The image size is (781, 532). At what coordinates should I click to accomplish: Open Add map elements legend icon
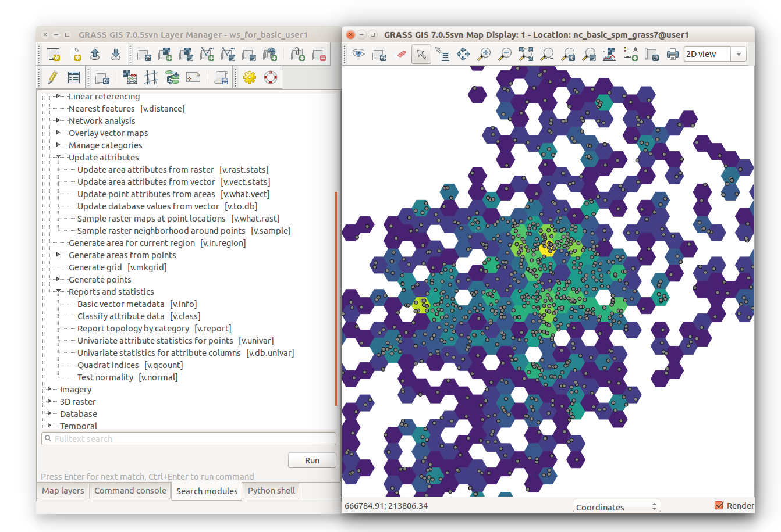click(630, 54)
